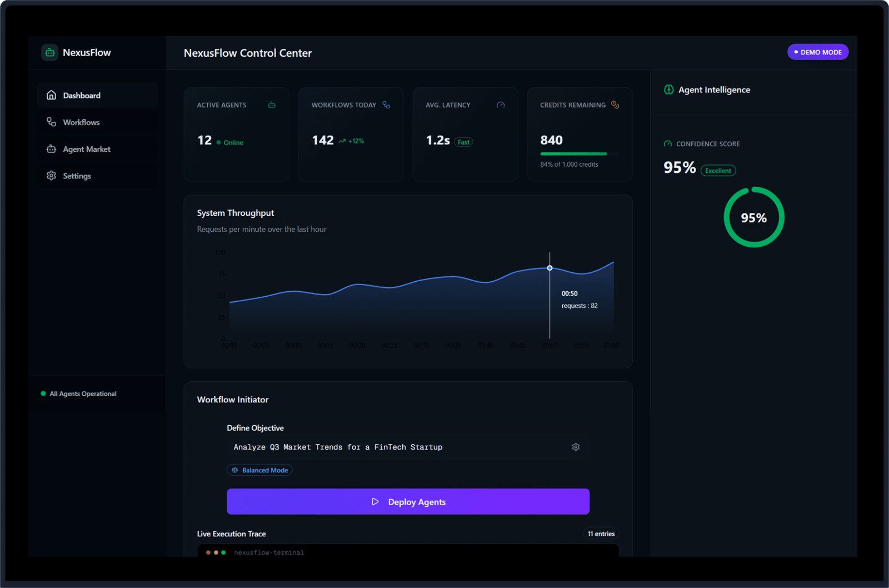Open the settings gear inside the objective field
This screenshot has width=889, height=588.
576,446
